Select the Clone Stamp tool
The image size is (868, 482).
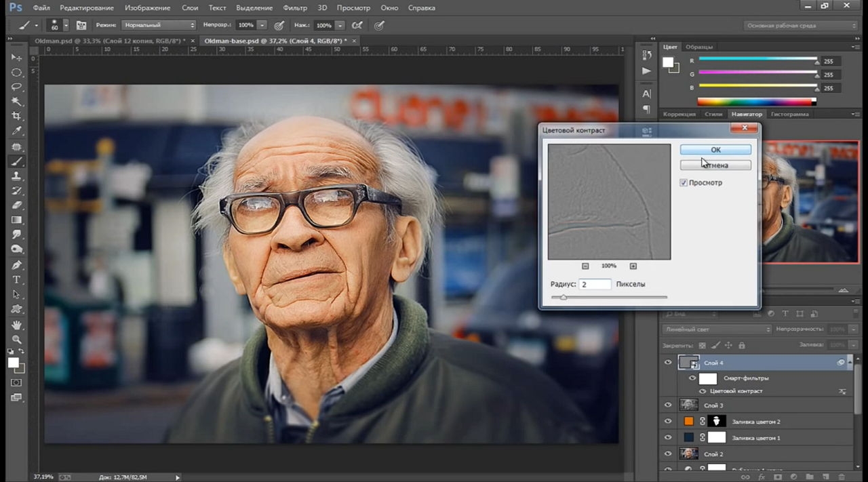(17, 176)
